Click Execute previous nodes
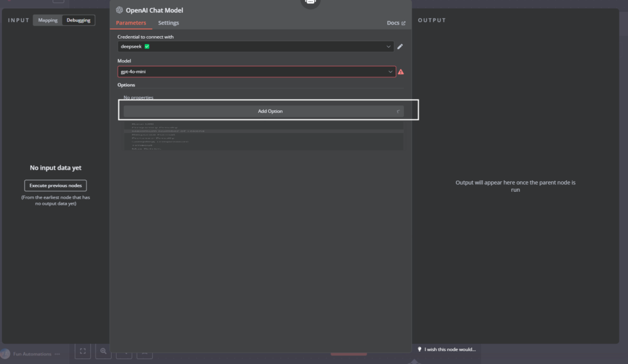The image size is (628, 364). click(56, 186)
